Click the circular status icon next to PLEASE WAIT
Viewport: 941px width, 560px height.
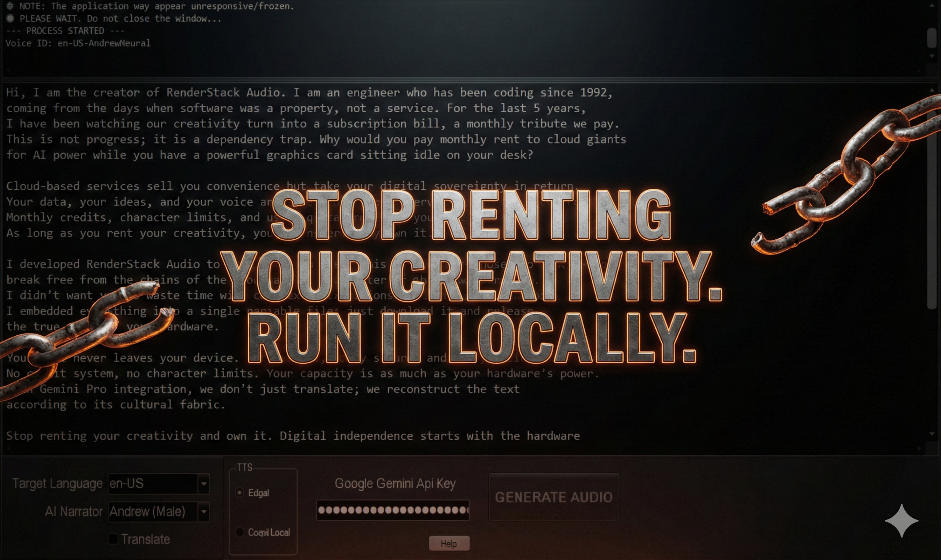click(x=11, y=18)
